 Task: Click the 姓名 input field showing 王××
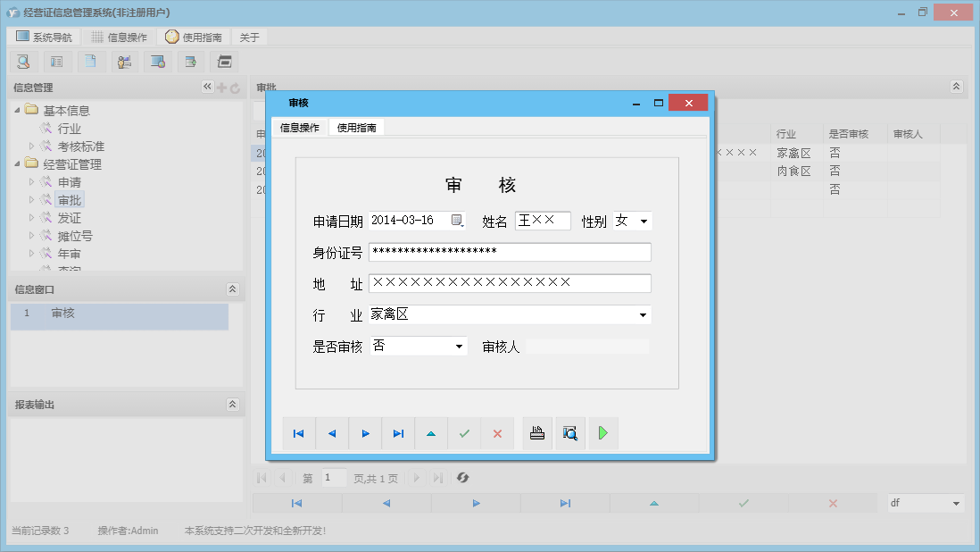pyautogui.click(x=542, y=221)
